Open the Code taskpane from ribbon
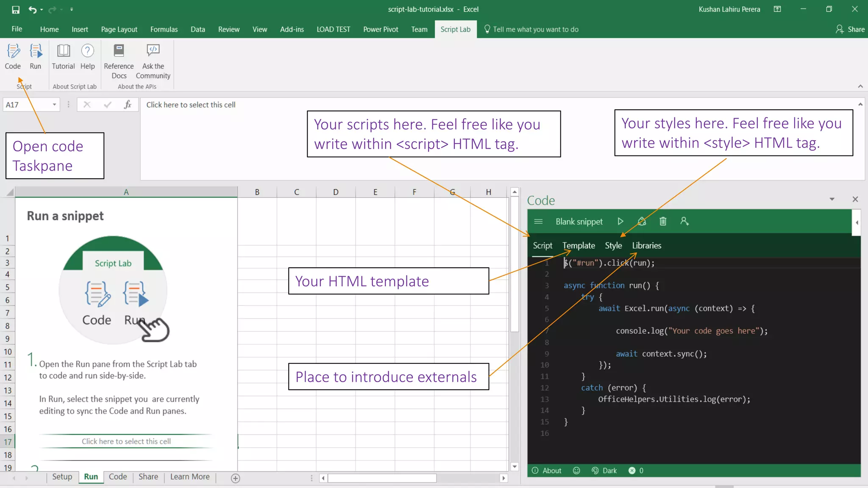The height and width of the screenshot is (488, 868). [13, 57]
